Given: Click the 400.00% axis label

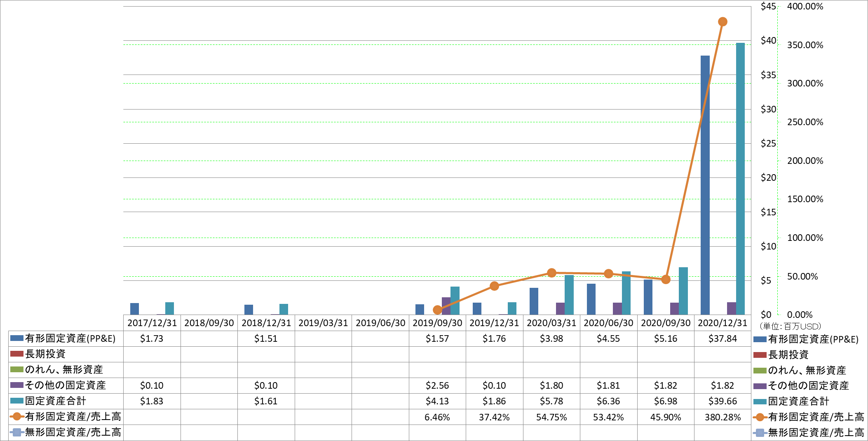Looking at the screenshot, I should pos(805,6).
